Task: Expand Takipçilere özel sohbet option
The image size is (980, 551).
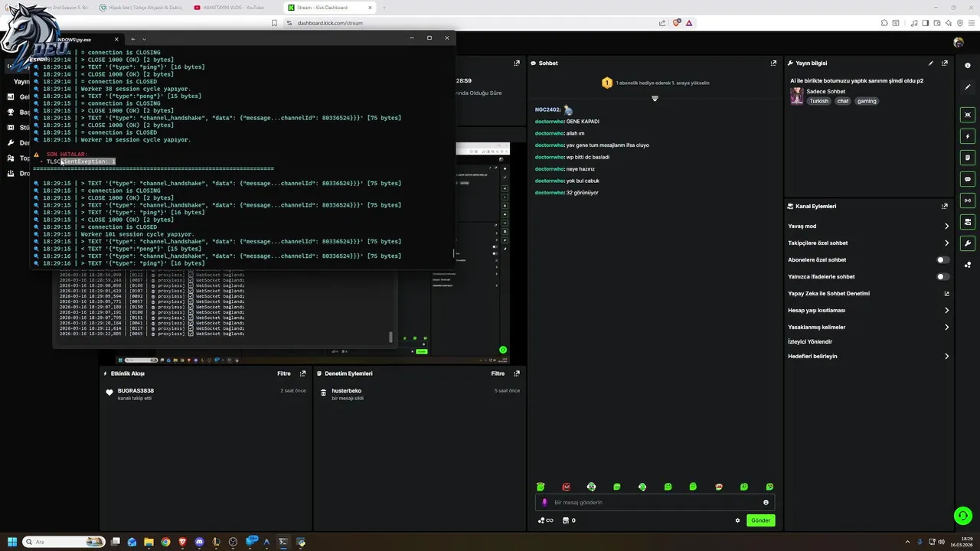Action: pyautogui.click(x=946, y=243)
